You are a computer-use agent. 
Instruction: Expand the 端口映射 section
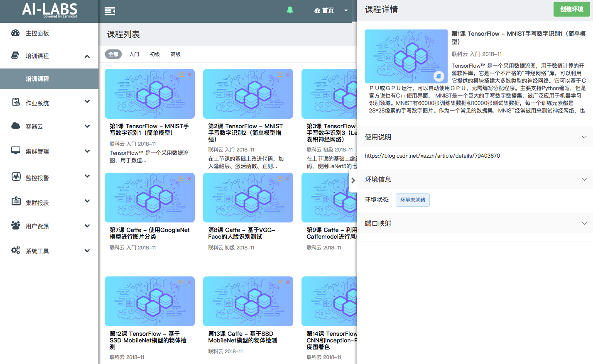tap(584, 223)
